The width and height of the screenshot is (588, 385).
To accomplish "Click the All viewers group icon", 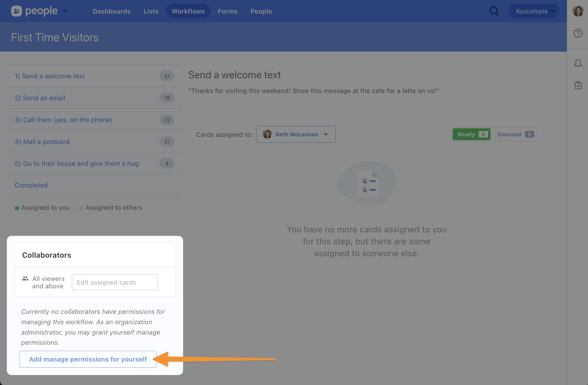I will (25, 278).
